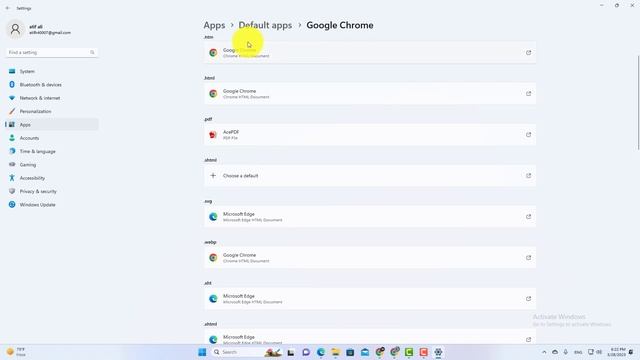Viewport: 640px width, 360px height.
Task: Go back with the Settings back arrow
Action: coord(8,8)
